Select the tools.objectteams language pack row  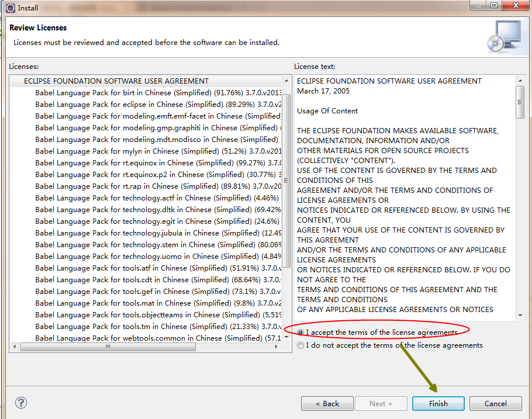click(158, 315)
